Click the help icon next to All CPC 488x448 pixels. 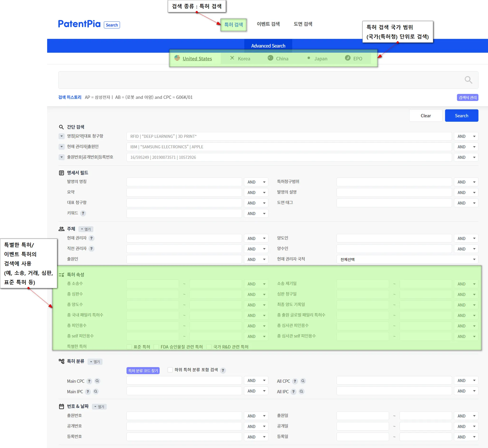click(x=295, y=381)
